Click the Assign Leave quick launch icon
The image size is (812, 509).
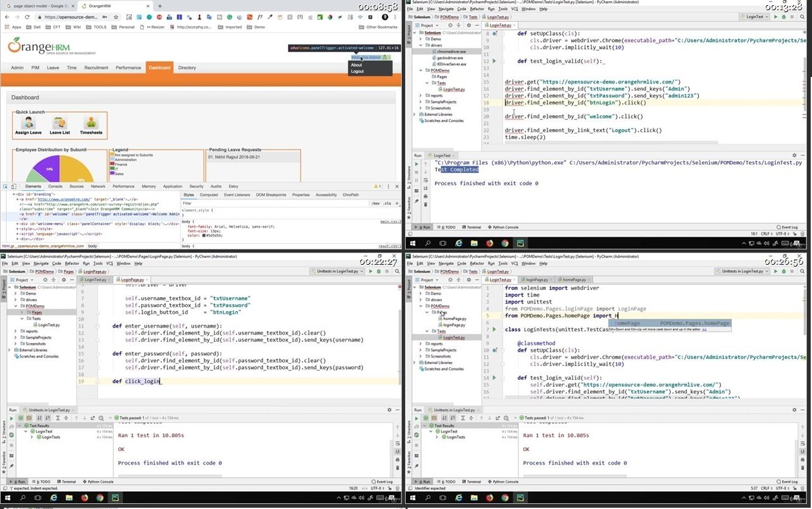27,122
